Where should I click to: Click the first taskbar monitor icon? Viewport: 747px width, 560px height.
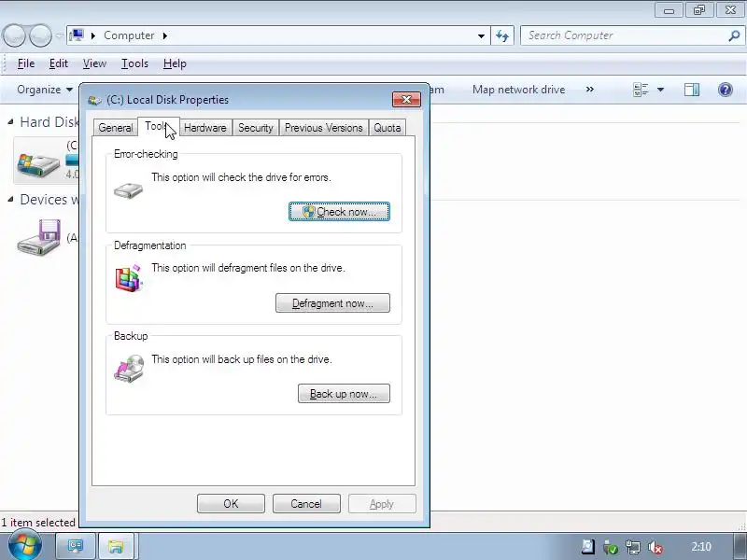tap(76, 546)
